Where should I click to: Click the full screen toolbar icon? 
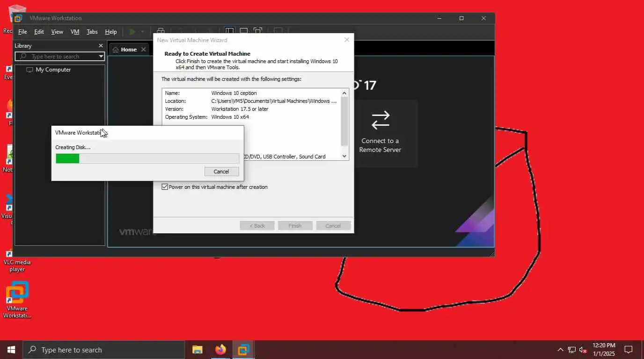258,32
